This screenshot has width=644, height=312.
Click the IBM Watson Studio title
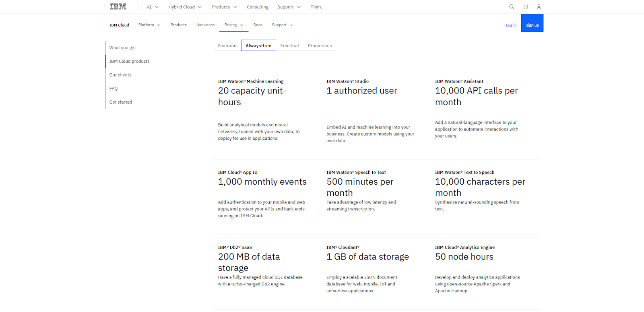click(347, 81)
